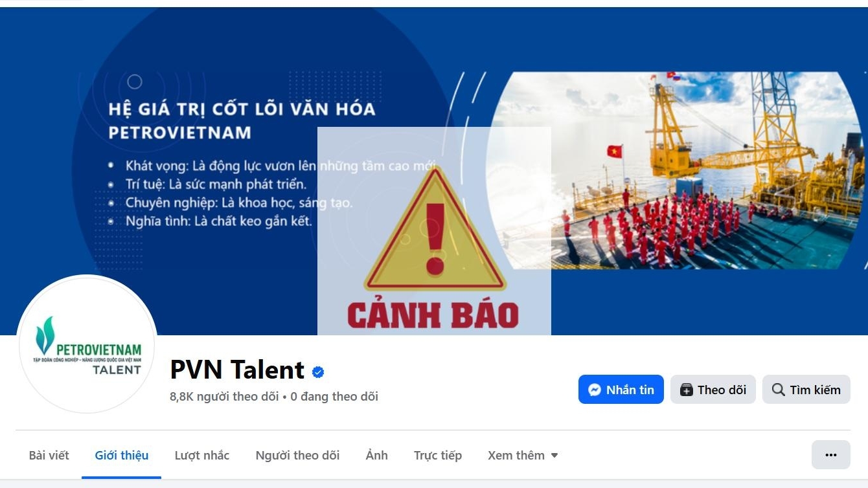Click the blue verified badge beside PVN Talent
This screenshot has height=488, width=868.
point(318,372)
